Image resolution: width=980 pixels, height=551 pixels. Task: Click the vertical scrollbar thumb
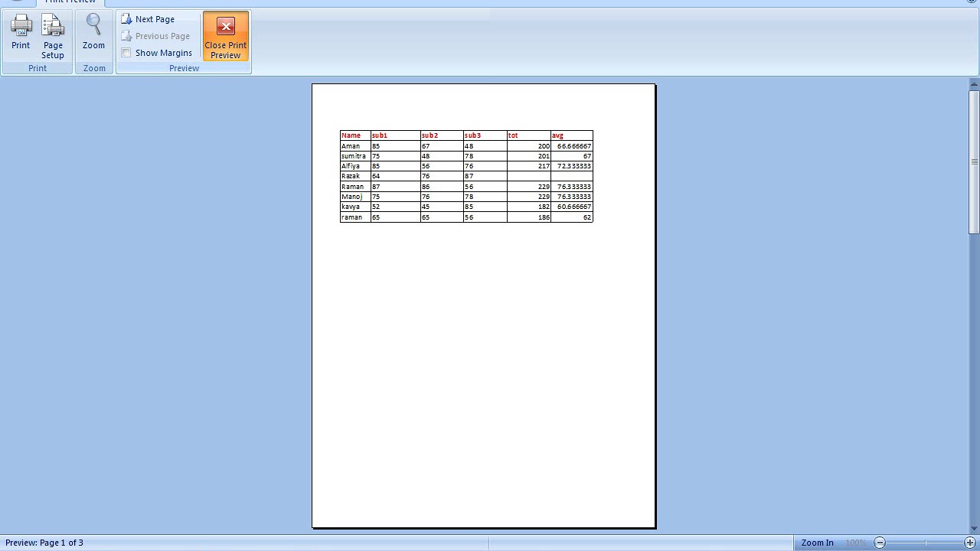974,162
